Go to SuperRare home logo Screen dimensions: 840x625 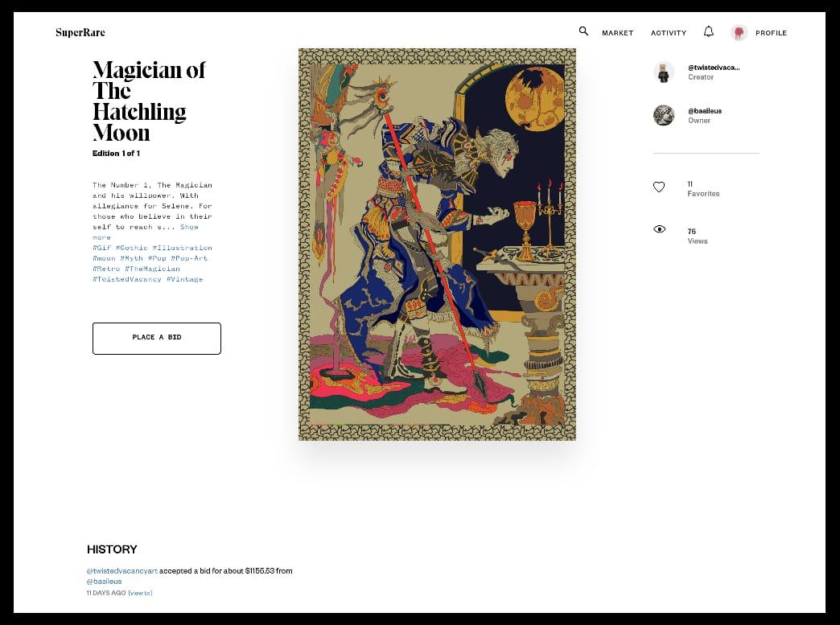(x=80, y=33)
